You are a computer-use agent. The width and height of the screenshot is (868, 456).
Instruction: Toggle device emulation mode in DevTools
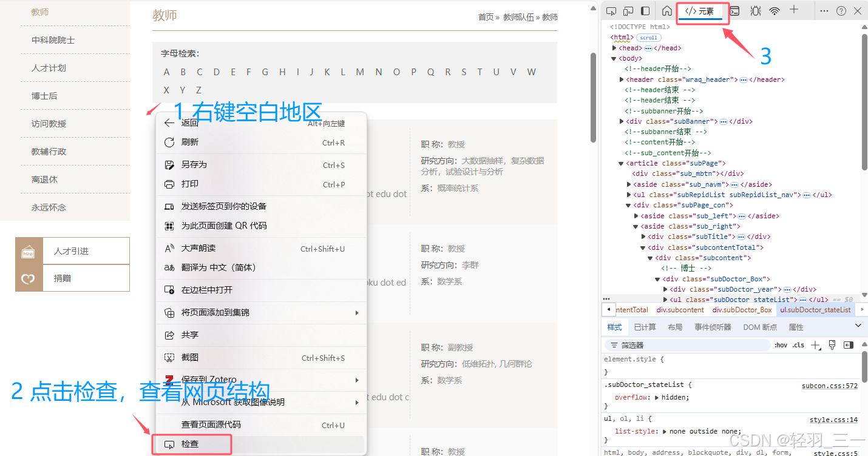pos(628,10)
